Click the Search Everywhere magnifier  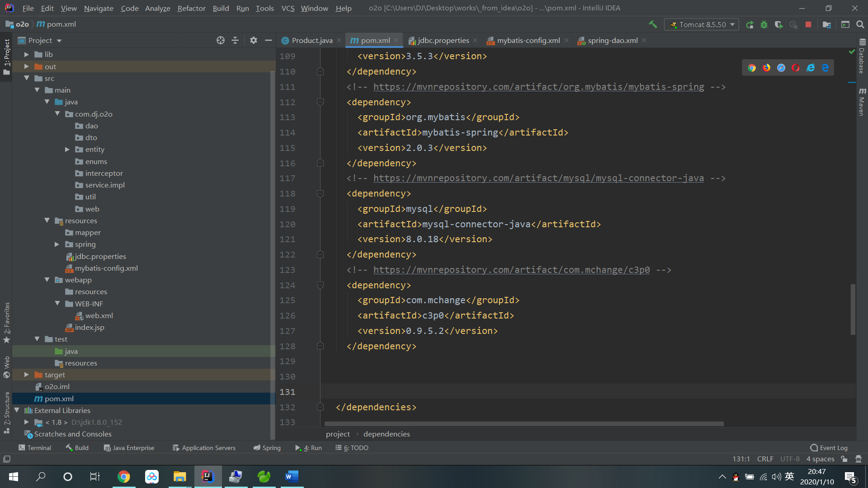(x=860, y=25)
